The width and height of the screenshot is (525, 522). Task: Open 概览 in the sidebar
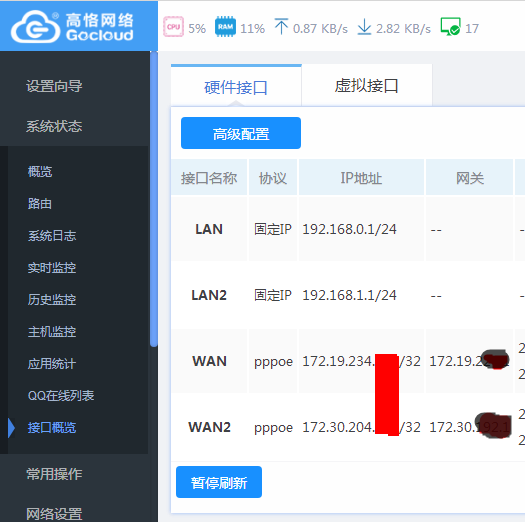[x=40, y=171]
